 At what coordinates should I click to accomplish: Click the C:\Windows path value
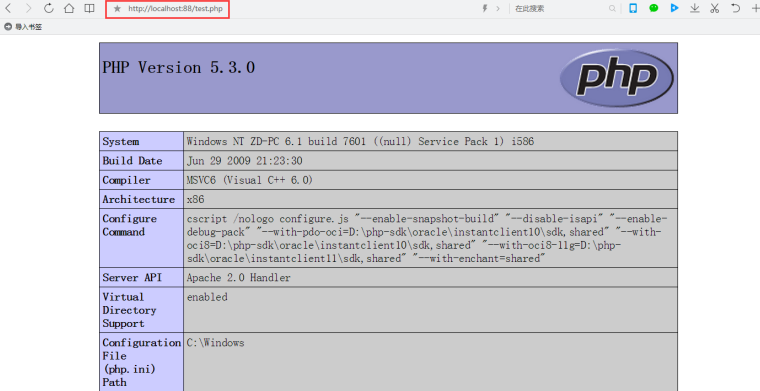216,343
